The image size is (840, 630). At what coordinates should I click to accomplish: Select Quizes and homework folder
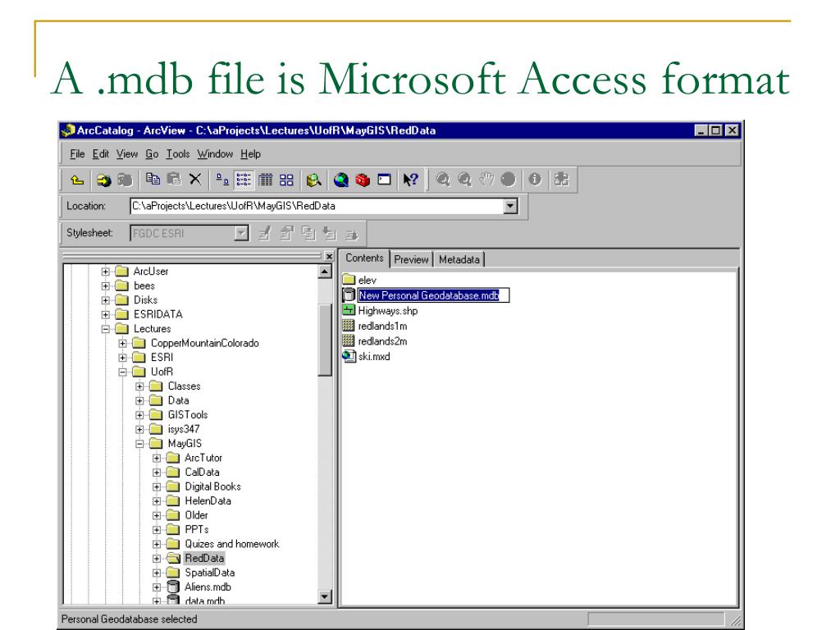pos(232,544)
